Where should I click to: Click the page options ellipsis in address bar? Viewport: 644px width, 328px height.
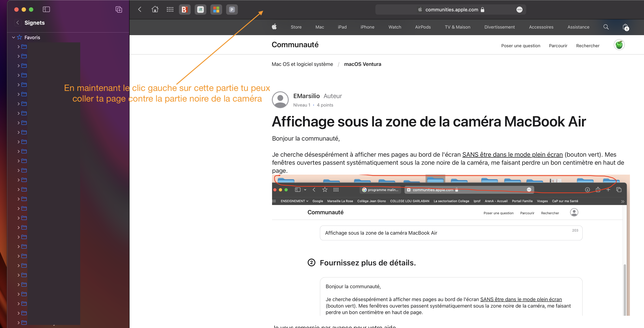(519, 10)
